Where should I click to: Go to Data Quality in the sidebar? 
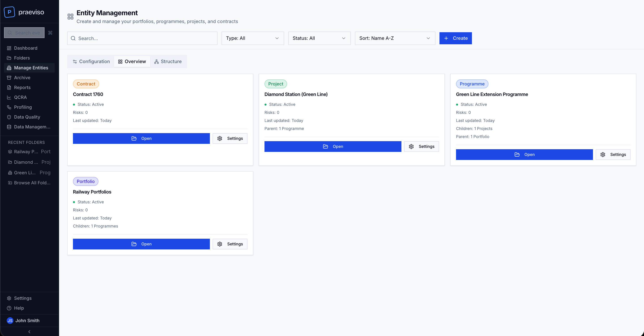click(x=27, y=117)
